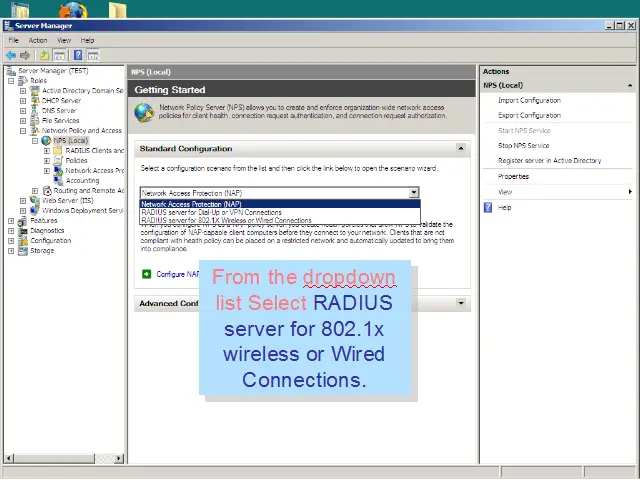Click the Forward arrow toolbar icon
This screenshot has height=480, width=640.
pos(25,55)
